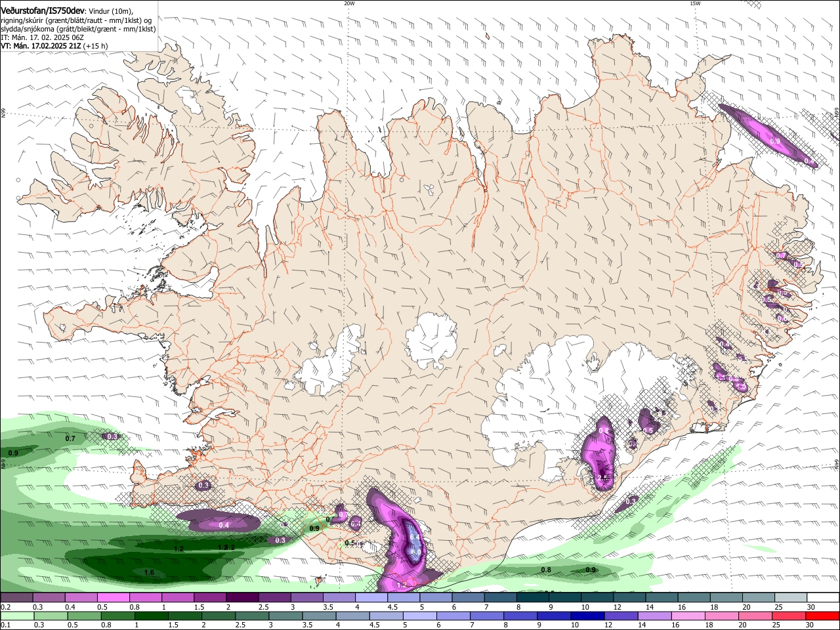The height and width of the screenshot is (630, 840).
Task: Pick the light periwinkle 4 swatch in the upper legend
Action: 371,598
